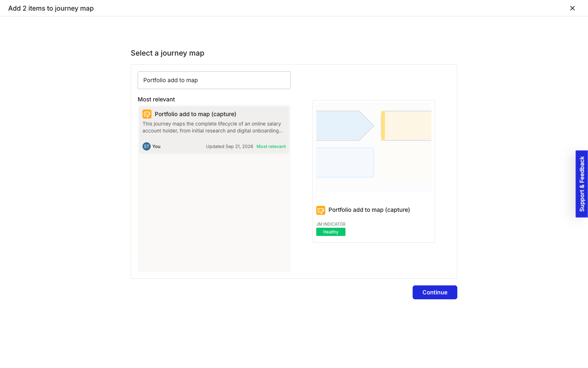The image size is (588, 368).
Task: Click the preview card title text
Action: pyautogui.click(x=369, y=210)
